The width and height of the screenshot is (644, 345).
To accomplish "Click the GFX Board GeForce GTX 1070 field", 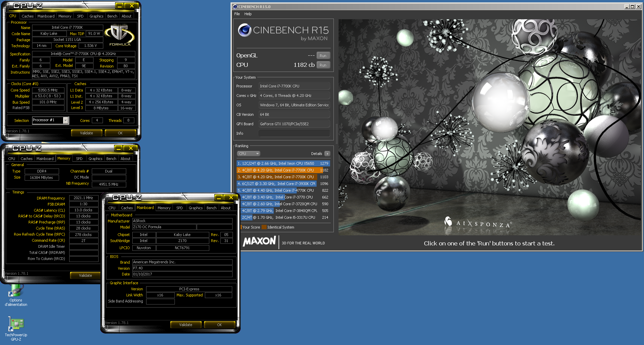I will pos(294,124).
